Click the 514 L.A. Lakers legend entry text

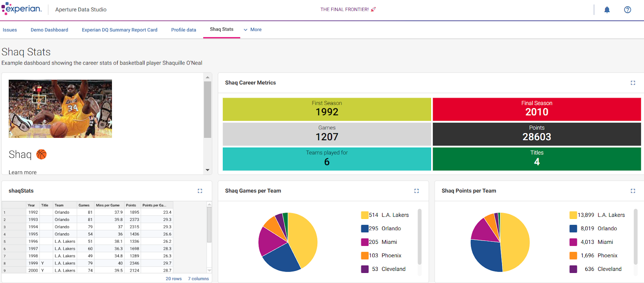click(389, 215)
